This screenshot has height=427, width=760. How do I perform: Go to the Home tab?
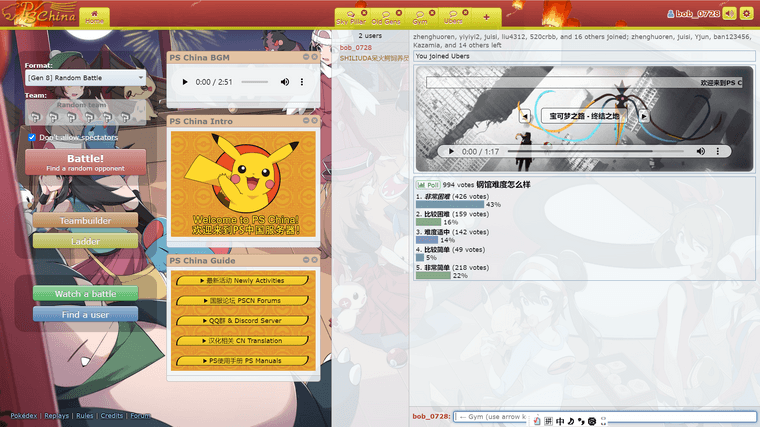(94, 17)
